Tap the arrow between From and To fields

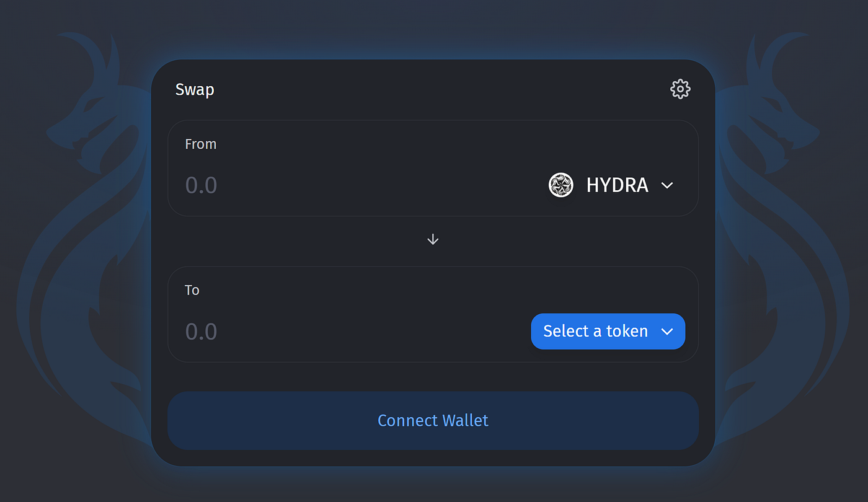[433, 239]
